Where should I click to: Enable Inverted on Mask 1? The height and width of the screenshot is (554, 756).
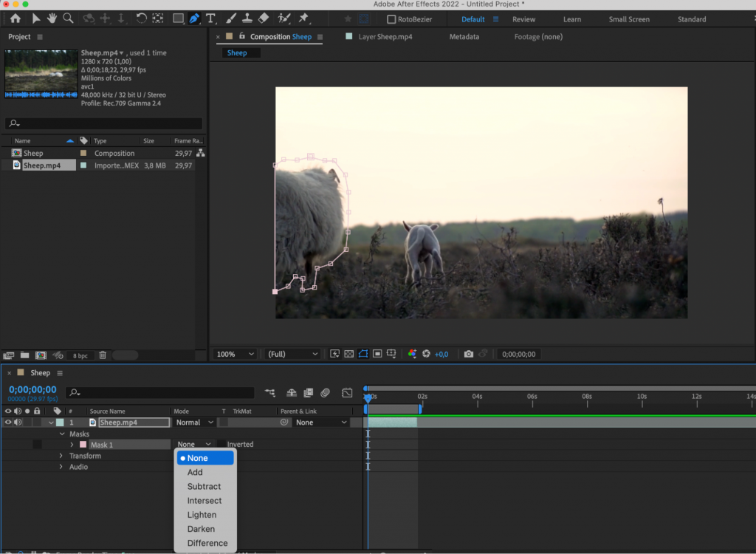coord(221,444)
